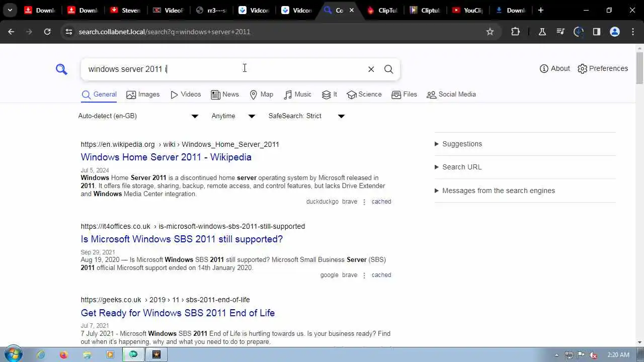644x362 pixels.
Task: Open the SafeSearch: Strict dropdown
Action: (x=306, y=116)
